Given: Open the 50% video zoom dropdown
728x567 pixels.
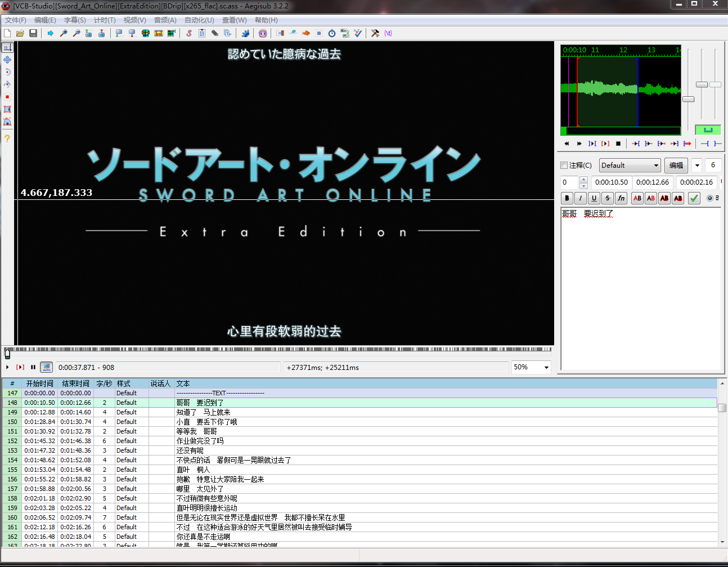Looking at the screenshot, I should [x=531, y=367].
